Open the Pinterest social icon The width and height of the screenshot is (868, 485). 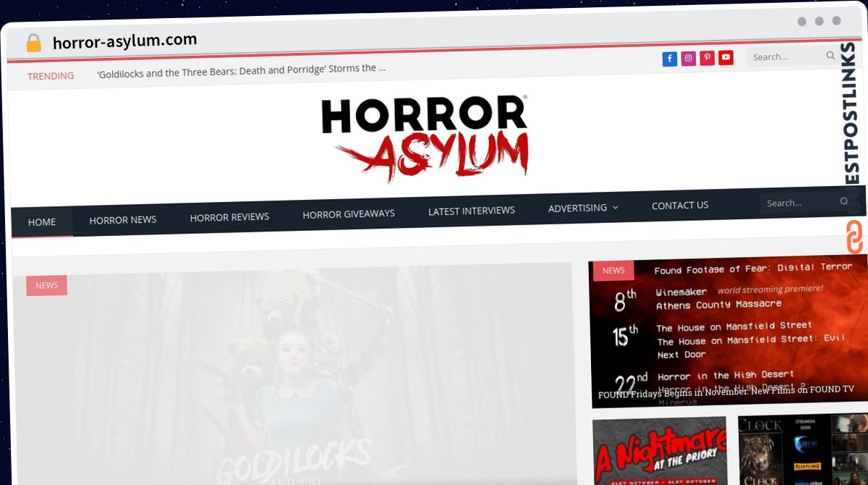pyautogui.click(x=707, y=58)
